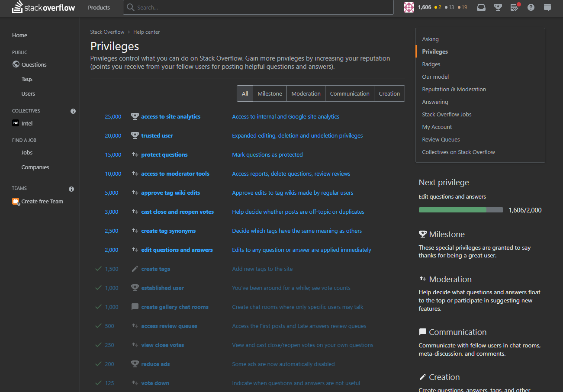Click 'Mark questions as protected' description
Viewport: 563px width, 392px height.
click(267, 154)
